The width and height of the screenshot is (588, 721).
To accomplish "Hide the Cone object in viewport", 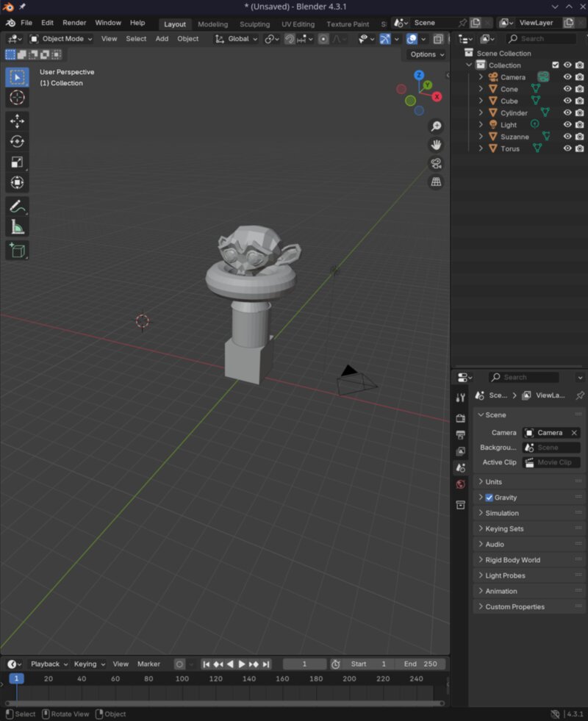I will [x=567, y=89].
